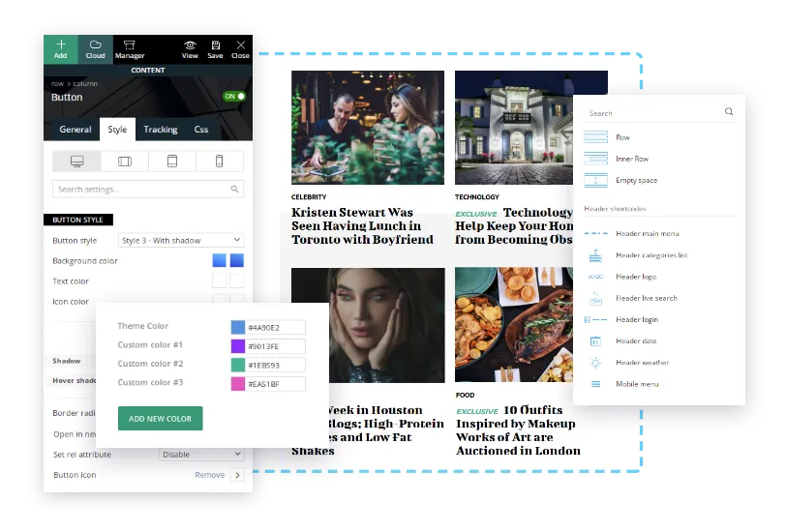Edit the #EA51BF hex field
The width and height of the screenshot is (786, 532).
point(275,384)
